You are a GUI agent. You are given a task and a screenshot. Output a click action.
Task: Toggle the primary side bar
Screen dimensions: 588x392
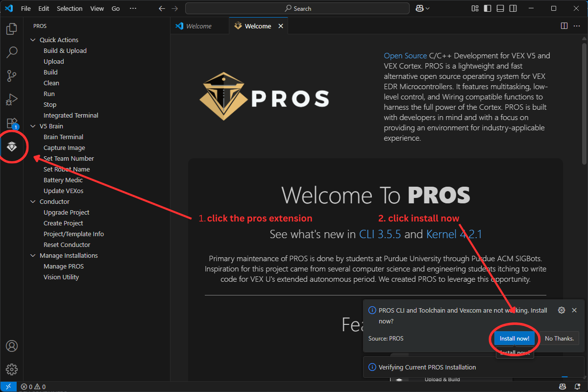click(x=487, y=8)
